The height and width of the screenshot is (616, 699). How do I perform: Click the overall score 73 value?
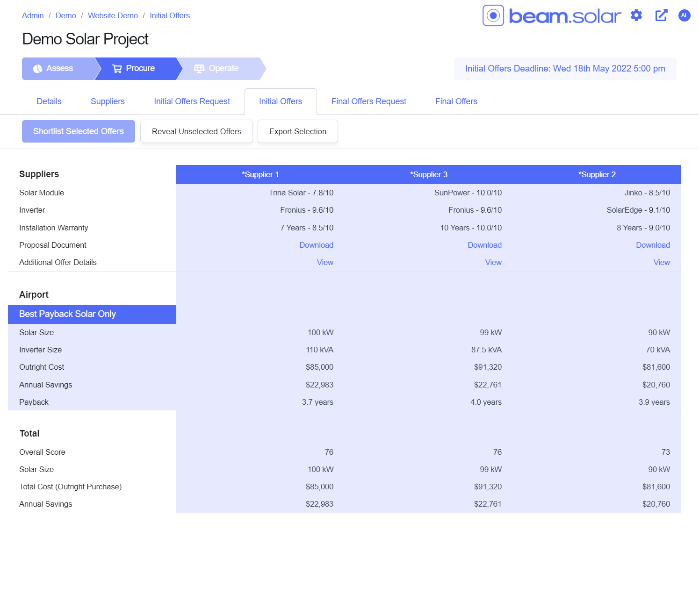(666, 452)
